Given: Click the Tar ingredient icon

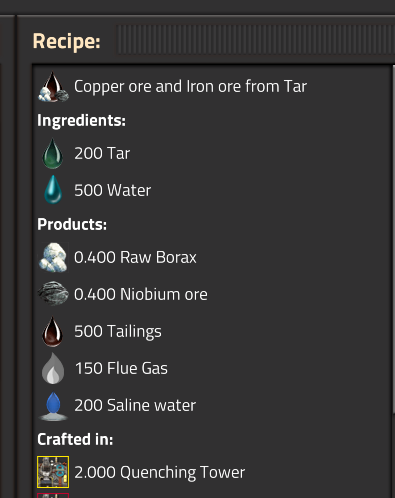Looking at the screenshot, I should [53, 153].
